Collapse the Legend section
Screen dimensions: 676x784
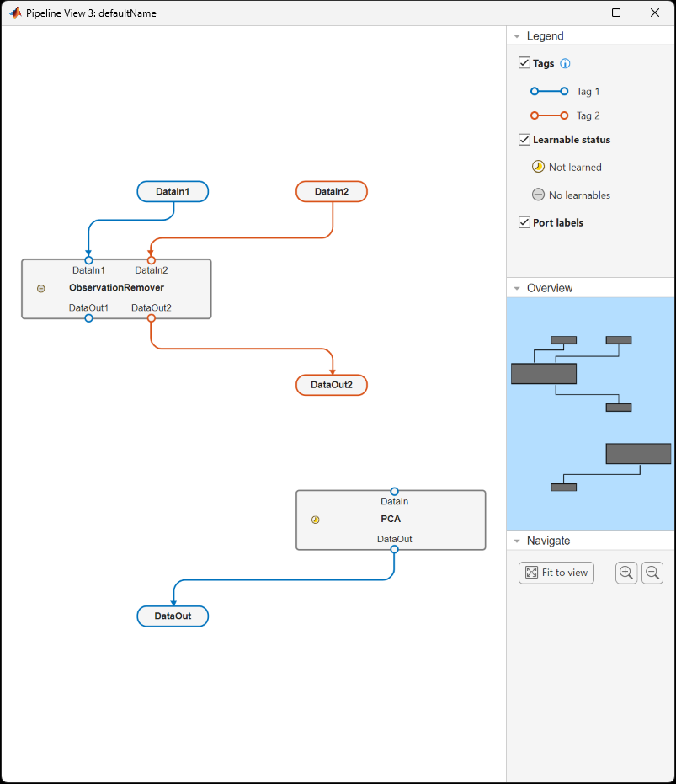click(x=517, y=35)
